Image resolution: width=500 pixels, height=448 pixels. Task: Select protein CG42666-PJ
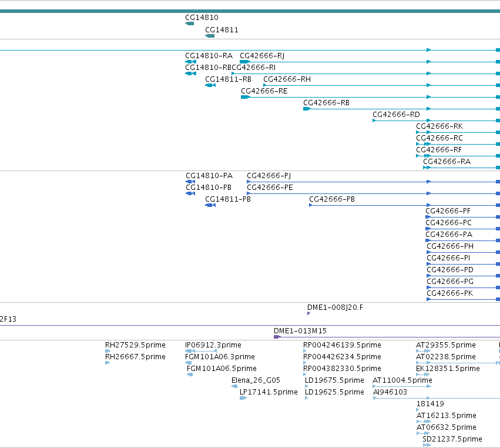coord(269,176)
